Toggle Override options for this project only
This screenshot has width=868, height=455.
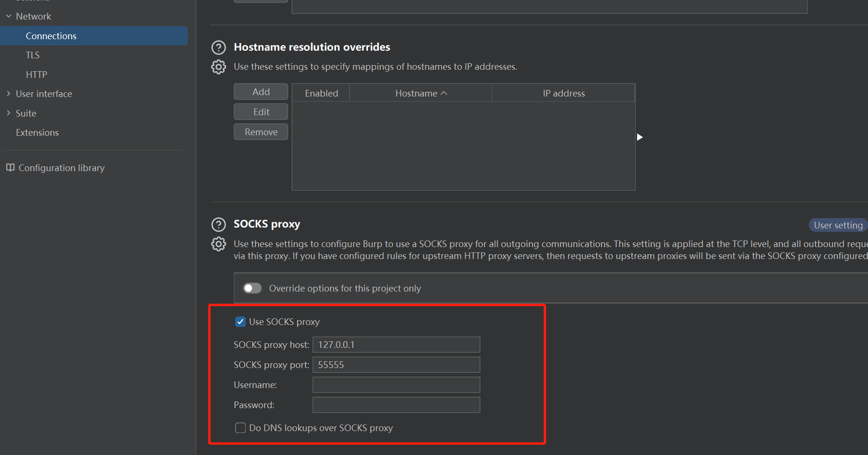click(x=252, y=288)
